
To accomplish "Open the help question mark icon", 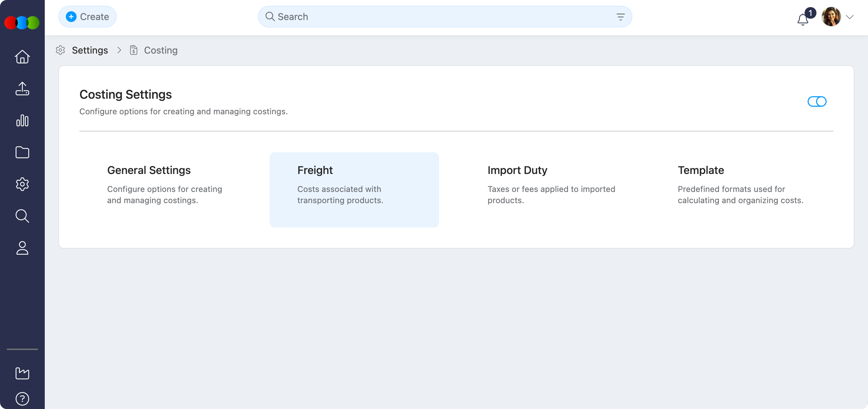I will point(22,398).
